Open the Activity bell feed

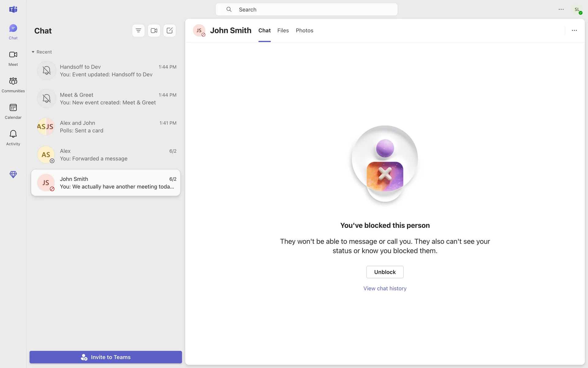click(13, 138)
